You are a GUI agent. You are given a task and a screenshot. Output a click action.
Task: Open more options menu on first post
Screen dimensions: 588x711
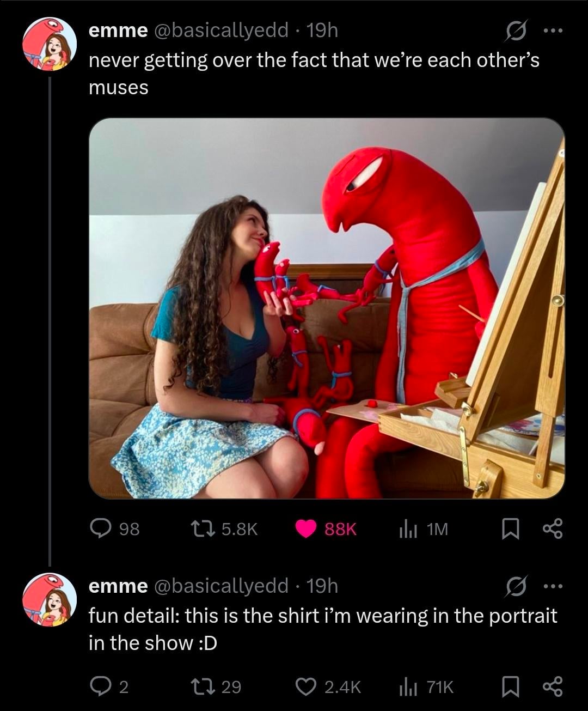(553, 31)
